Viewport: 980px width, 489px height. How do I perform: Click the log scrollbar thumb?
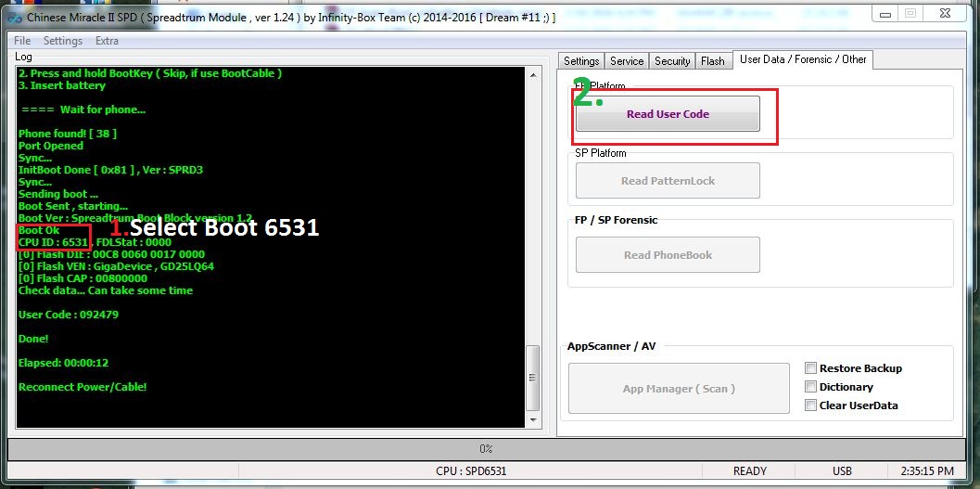532,377
